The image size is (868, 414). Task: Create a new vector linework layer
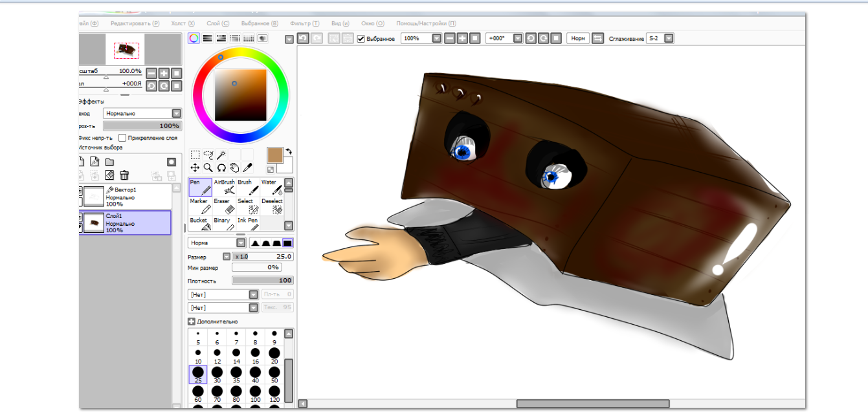point(95,162)
